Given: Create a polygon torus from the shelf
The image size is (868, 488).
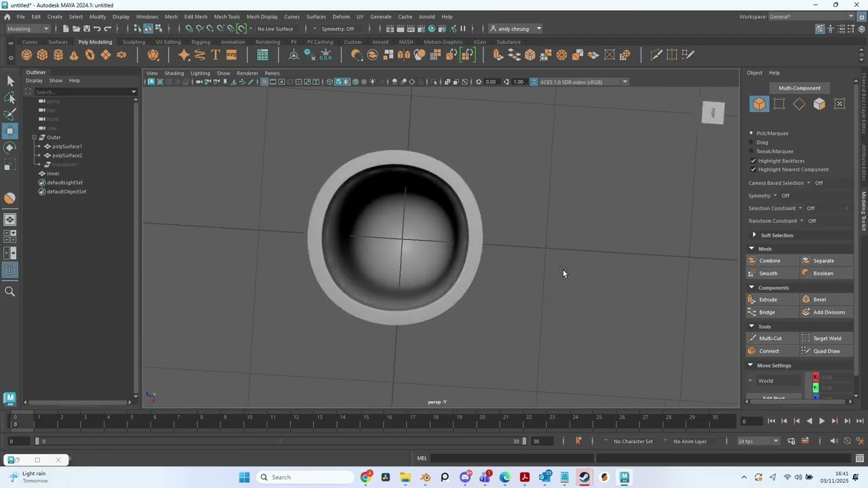Looking at the screenshot, I should [x=90, y=55].
